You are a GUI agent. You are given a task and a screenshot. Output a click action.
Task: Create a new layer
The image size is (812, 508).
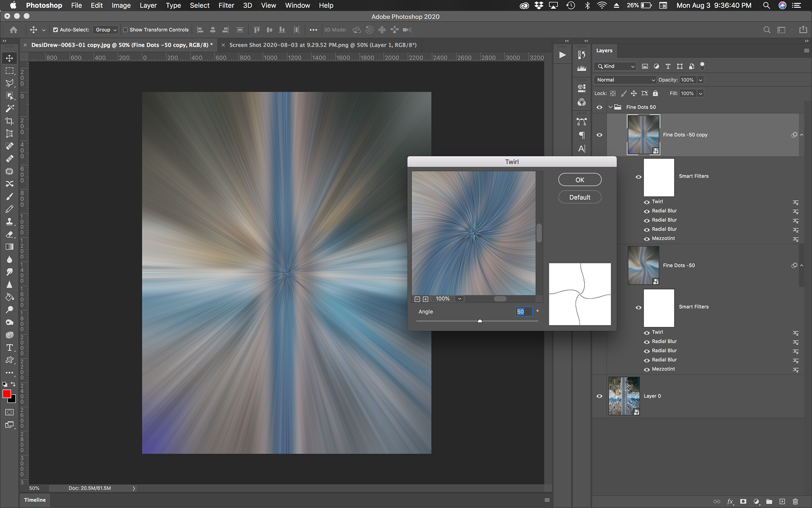pos(782,501)
